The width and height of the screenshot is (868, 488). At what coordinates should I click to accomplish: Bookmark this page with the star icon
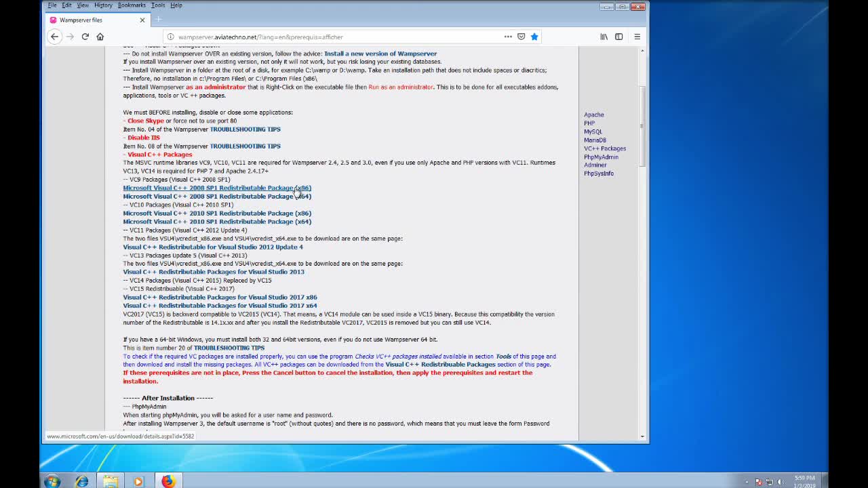(x=534, y=37)
